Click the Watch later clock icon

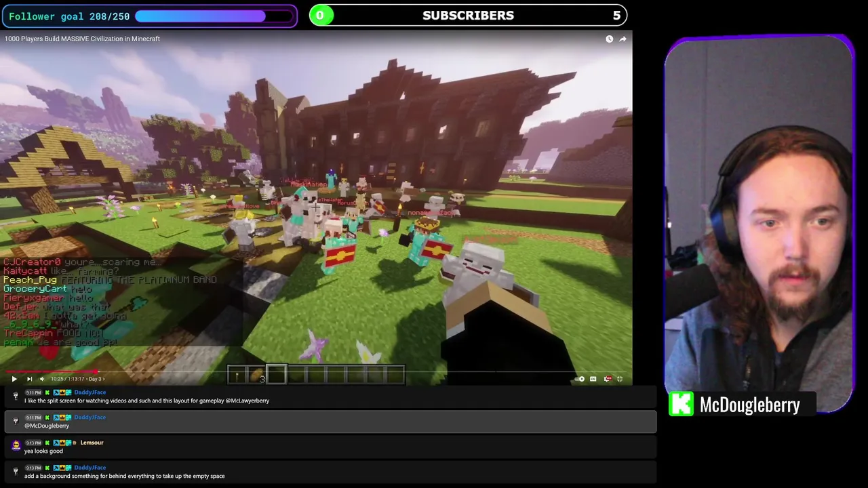click(609, 39)
